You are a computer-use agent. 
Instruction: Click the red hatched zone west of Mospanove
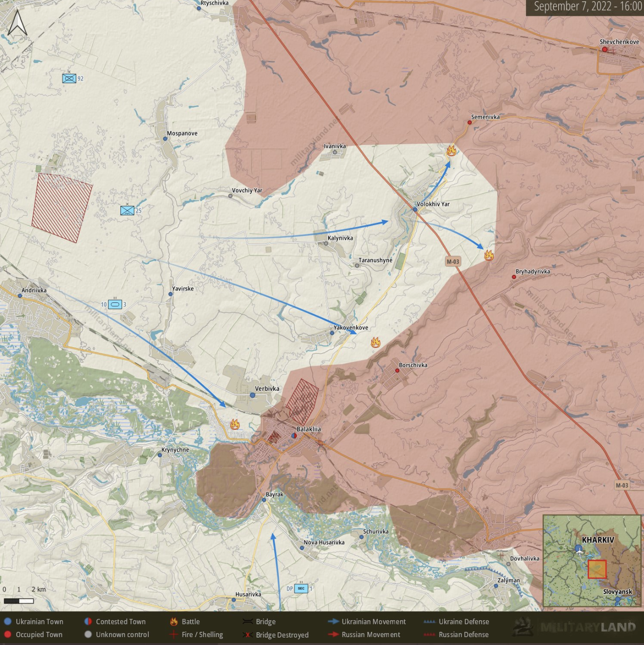click(x=62, y=208)
